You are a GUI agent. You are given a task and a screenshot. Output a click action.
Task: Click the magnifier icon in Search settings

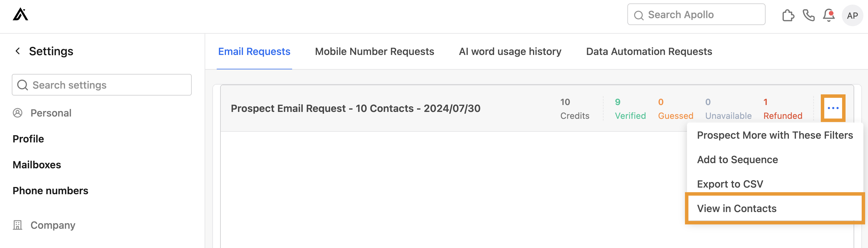pos(22,85)
